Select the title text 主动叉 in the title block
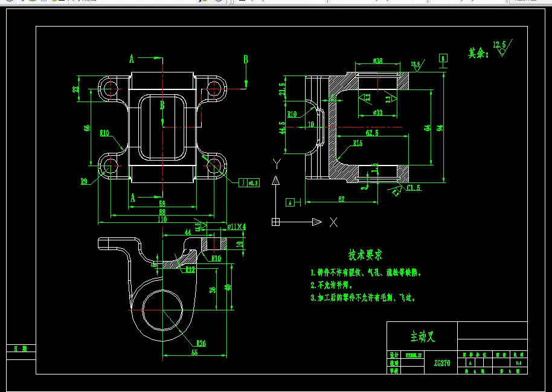 pos(422,336)
